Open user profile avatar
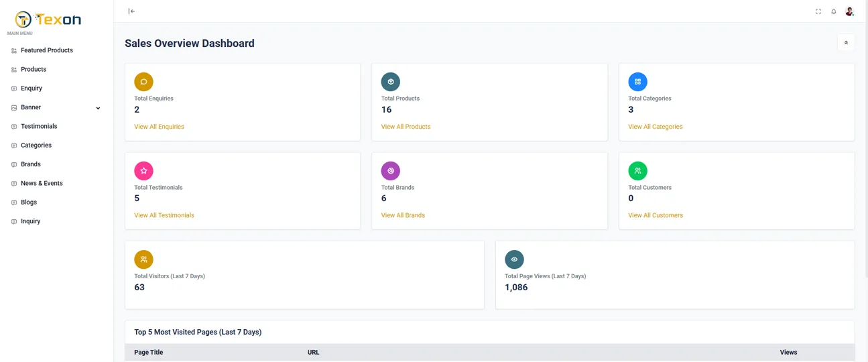This screenshot has height=362, width=868. tap(849, 11)
